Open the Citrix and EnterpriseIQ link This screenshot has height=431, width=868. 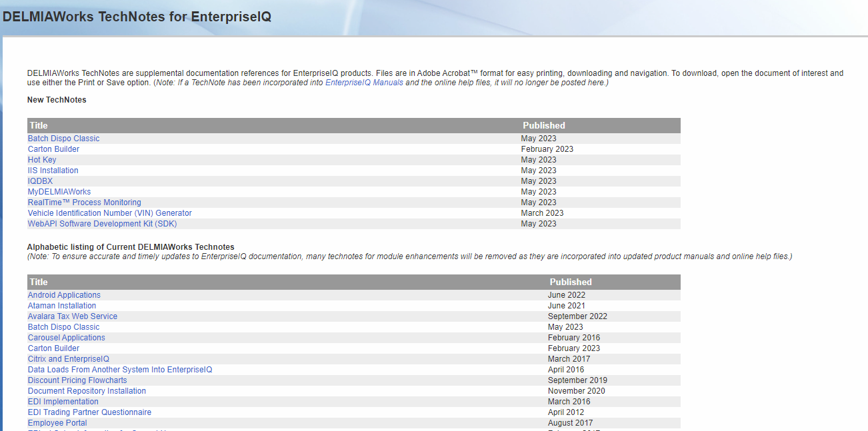pos(69,359)
